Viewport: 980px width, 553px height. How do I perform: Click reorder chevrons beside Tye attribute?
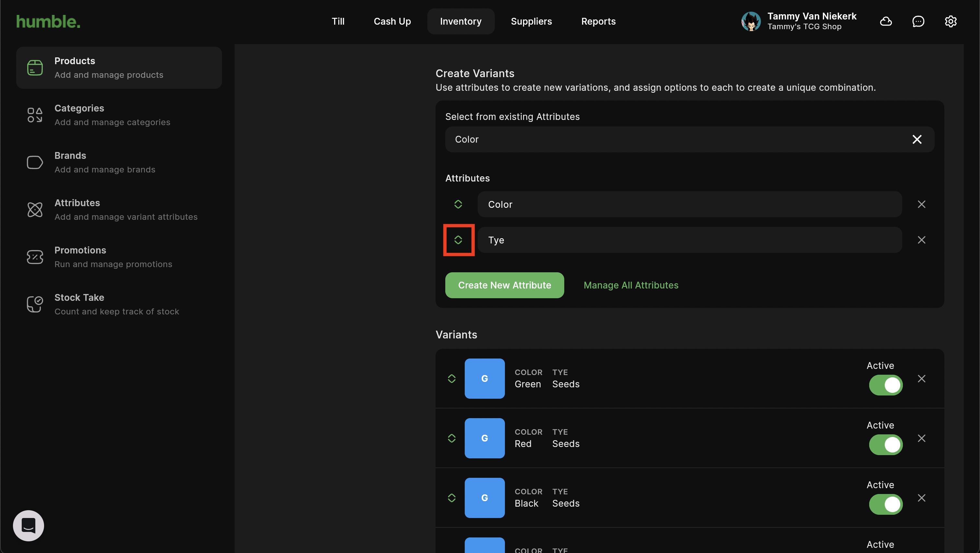pos(458,240)
